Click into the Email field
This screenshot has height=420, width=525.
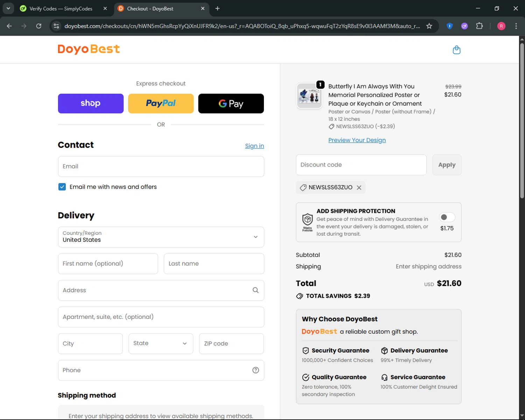(x=161, y=167)
